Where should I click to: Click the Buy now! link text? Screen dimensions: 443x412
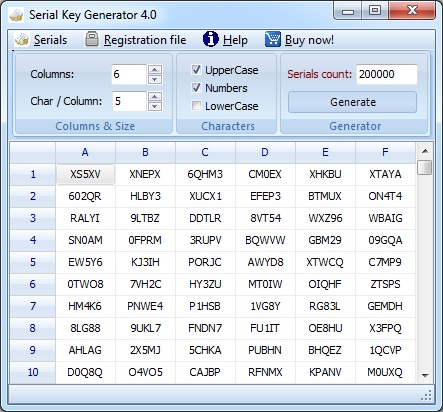pyautogui.click(x=309, y=40)
